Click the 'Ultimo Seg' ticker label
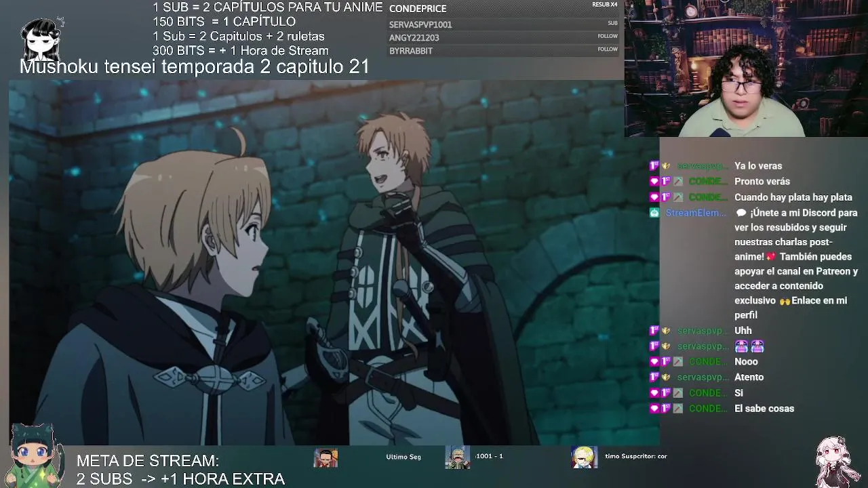This screenshot has width=868, height=488. point(403,457)
